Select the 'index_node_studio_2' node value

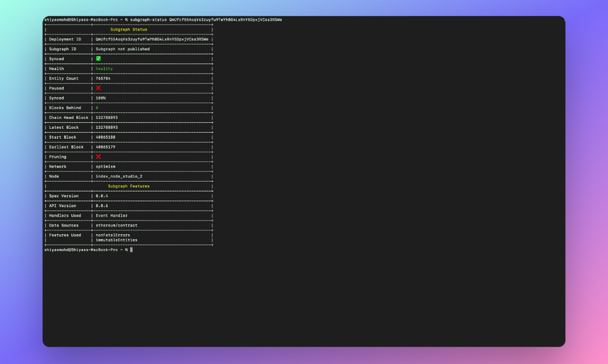click(119, 177)
